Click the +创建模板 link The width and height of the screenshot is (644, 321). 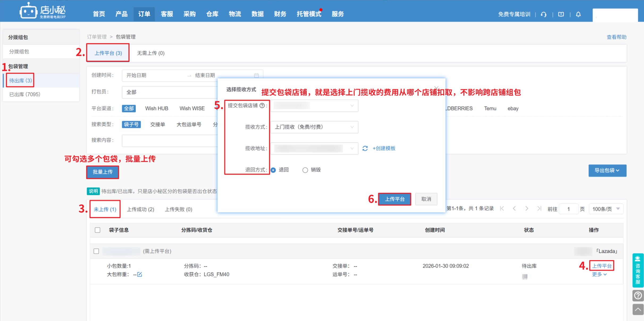[x=384, y=148]
